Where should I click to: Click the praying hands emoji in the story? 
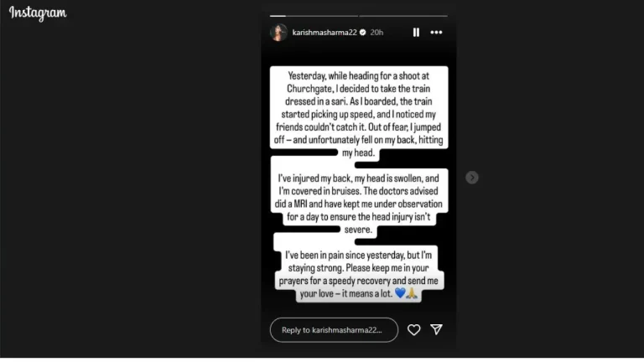[412, 294]
